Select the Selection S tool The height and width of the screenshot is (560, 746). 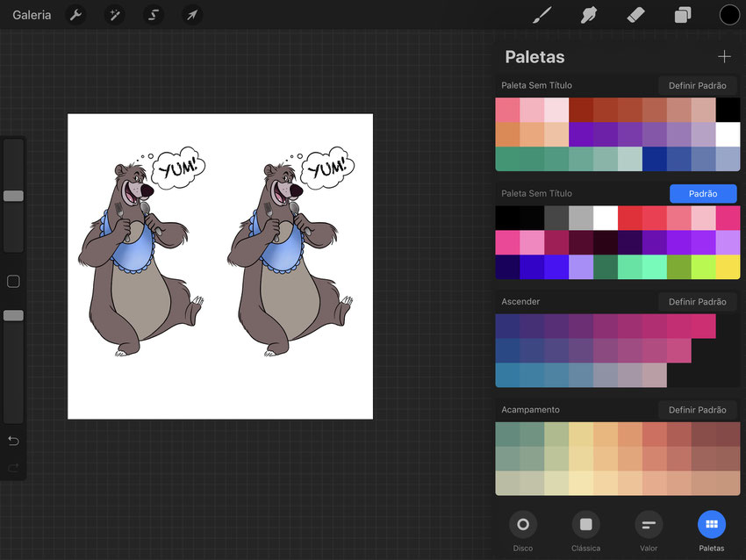click(x=154, y=15)
